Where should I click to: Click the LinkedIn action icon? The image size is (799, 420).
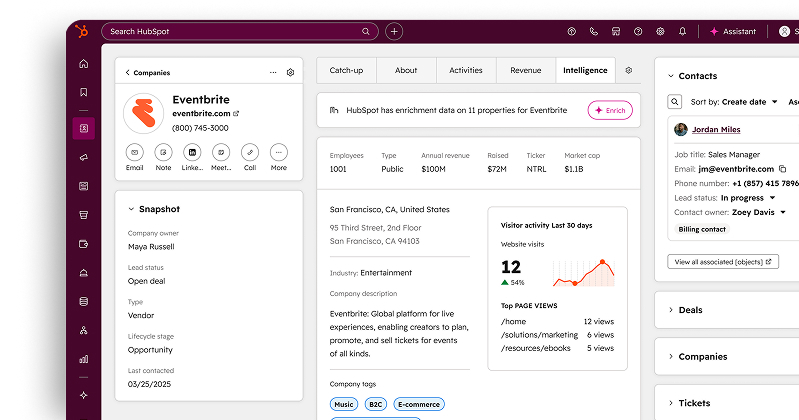click(192, 152)
